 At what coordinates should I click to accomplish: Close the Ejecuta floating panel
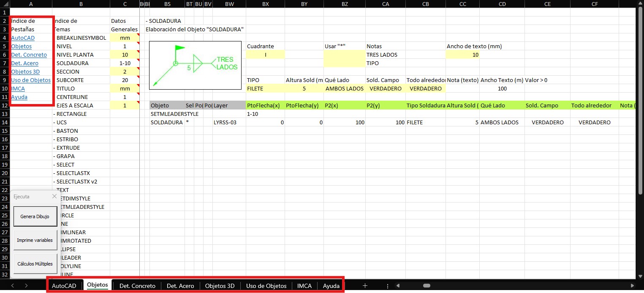click(x=54, y=196)
